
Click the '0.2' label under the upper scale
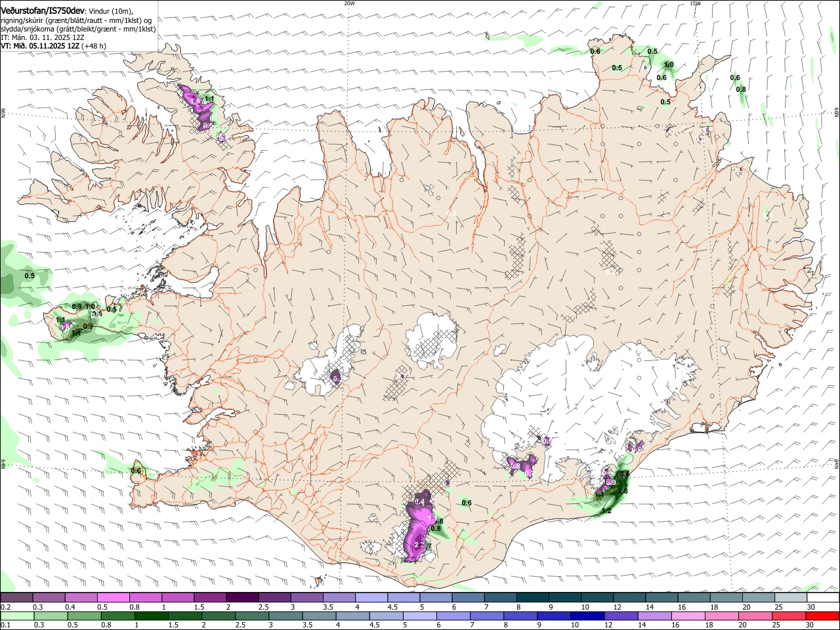5,607
